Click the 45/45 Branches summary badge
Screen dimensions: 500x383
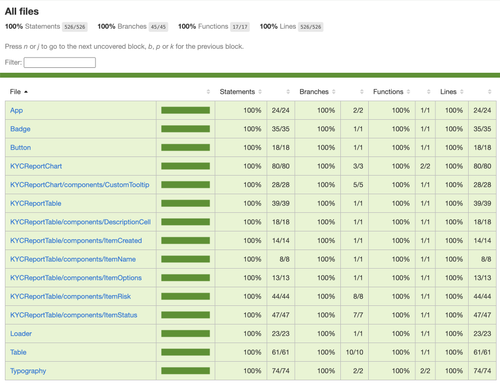[x=158, y=27]
